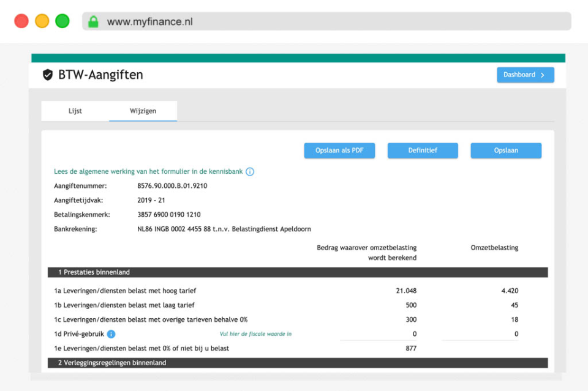Switch to the Lijst tab
Viewport: 588px width, 391px height.
pos(75,111)
